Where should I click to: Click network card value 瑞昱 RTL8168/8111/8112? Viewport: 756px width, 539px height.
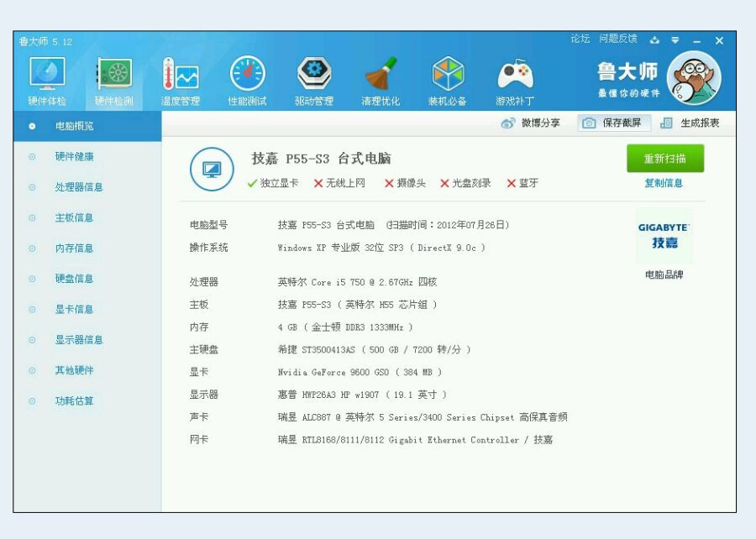point(331,440)
